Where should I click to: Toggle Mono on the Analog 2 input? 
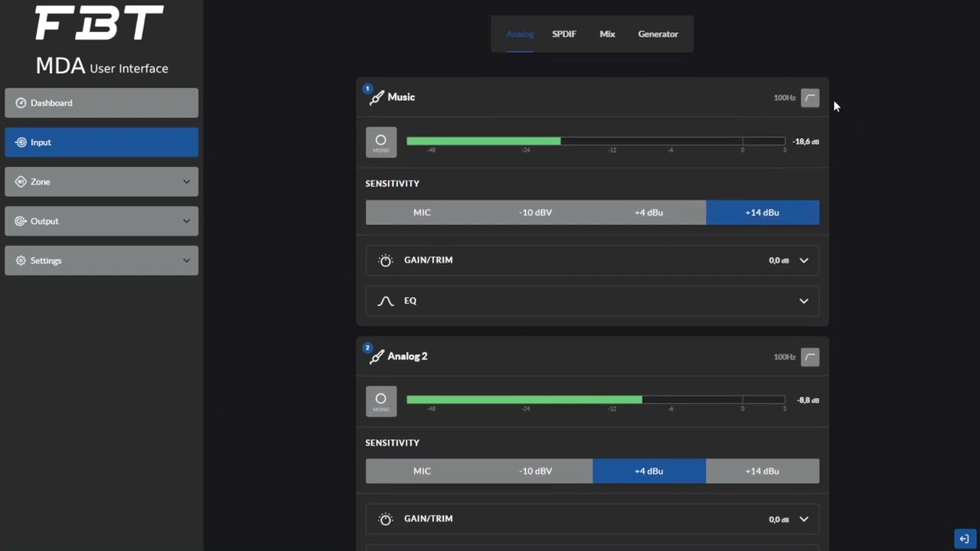pyautogui.click(x=381, y=401)
